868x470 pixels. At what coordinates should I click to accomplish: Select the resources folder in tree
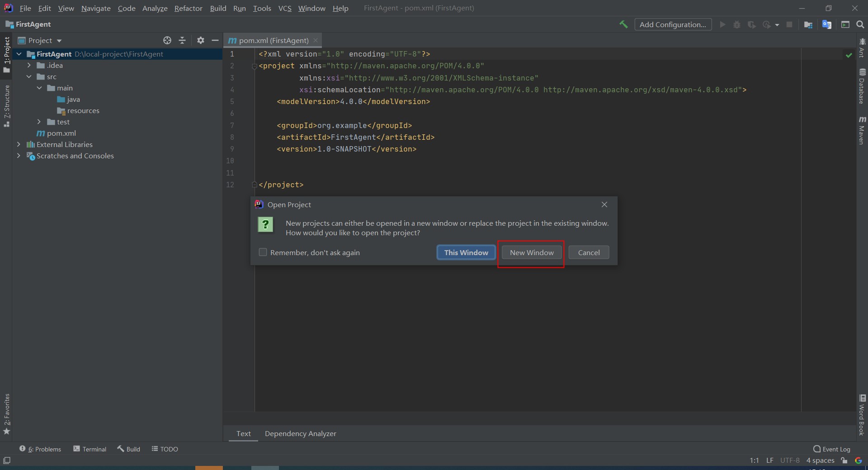click(78, 110)
